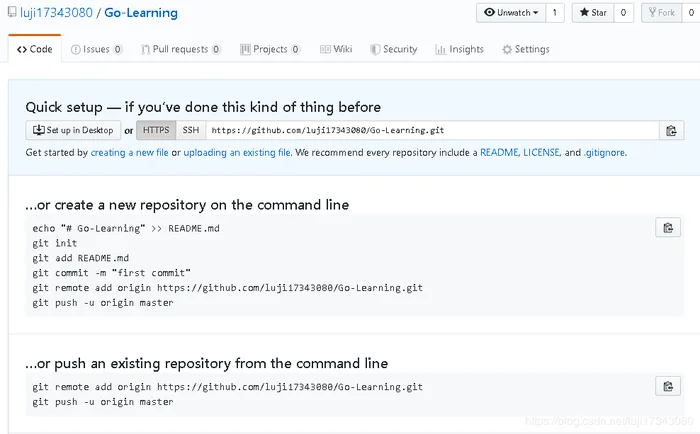Image resolution: width=700 pixels, height=434 pixels.
Task: Follow the creating a new file link
Action: (x=129, y=153)
